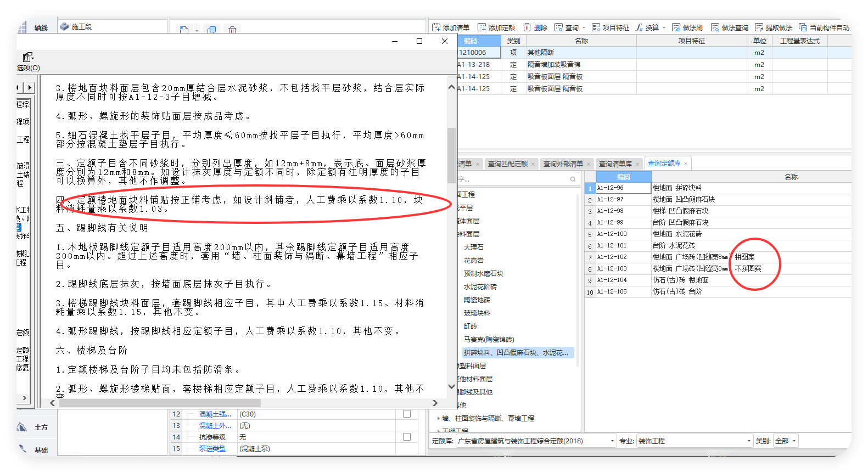The image size is (868, 473).
Task: Open the 定额库 combo box dropdown
Action: tap(612, 441)
